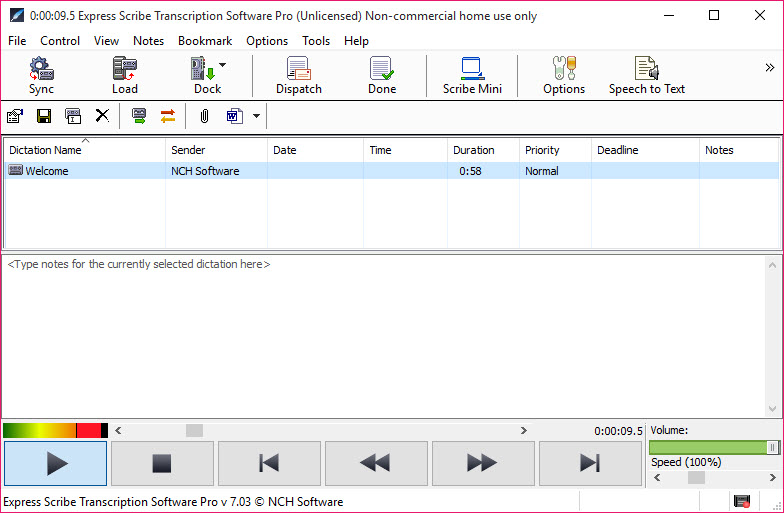This screenshot has height=513, width=784.
Task: Click the Stop button
Action: point(162,463)
